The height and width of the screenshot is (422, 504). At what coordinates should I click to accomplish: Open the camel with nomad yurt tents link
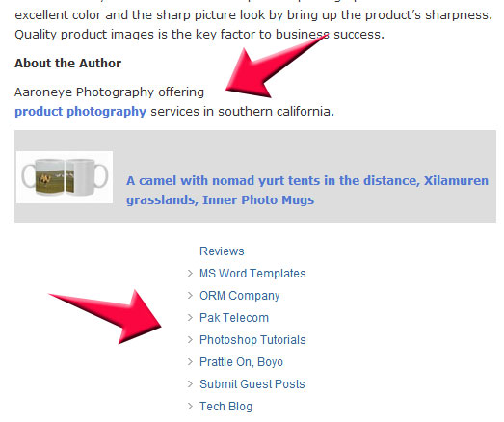coord(307,190)
